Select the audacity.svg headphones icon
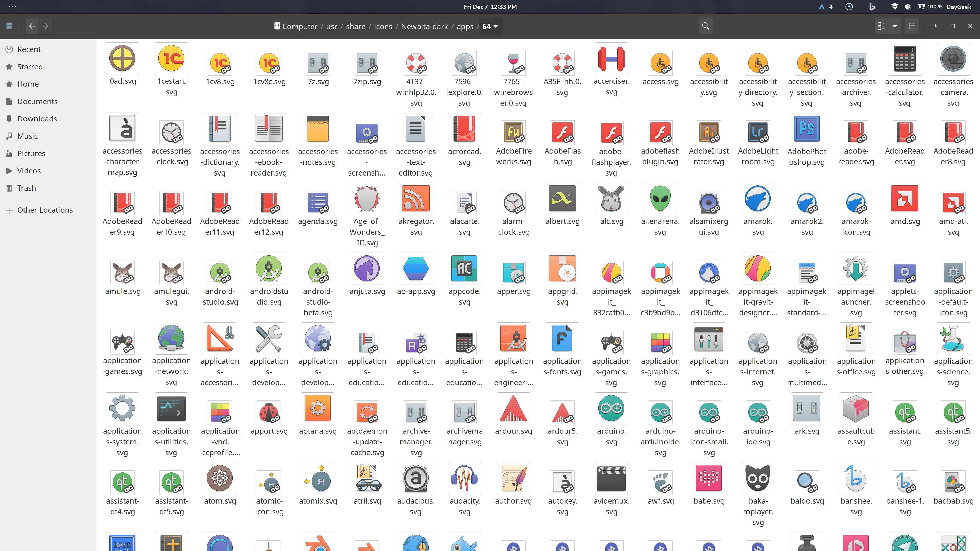This screenshot has height=551, width=980. tap(464, 478)
